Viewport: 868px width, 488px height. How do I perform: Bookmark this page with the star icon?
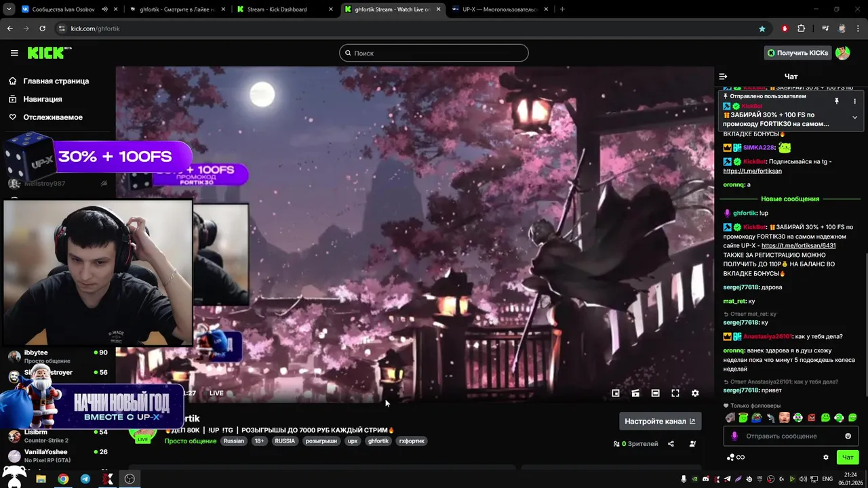tap(762, 28)
